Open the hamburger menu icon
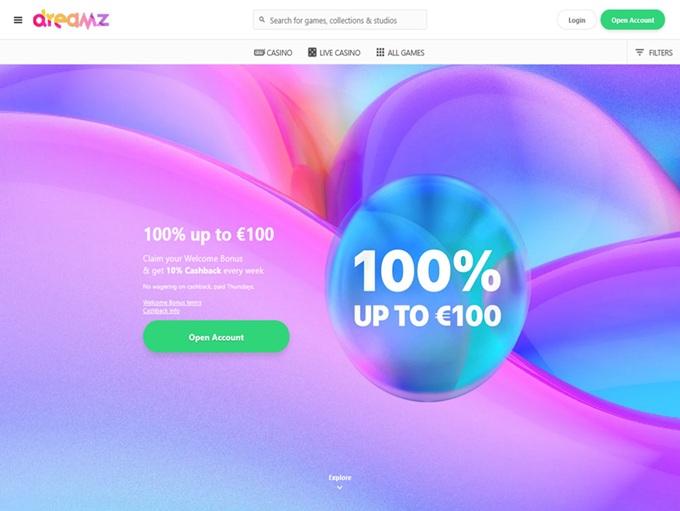Screen dimensions: 680x511 point(18,20)
